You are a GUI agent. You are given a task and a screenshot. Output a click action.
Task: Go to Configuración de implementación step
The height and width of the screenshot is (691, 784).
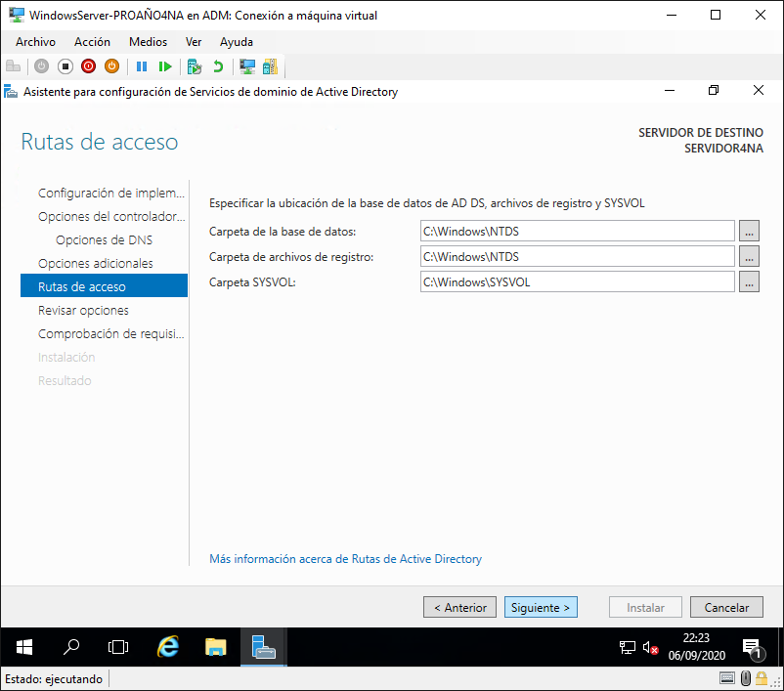[x=111, y=193]
